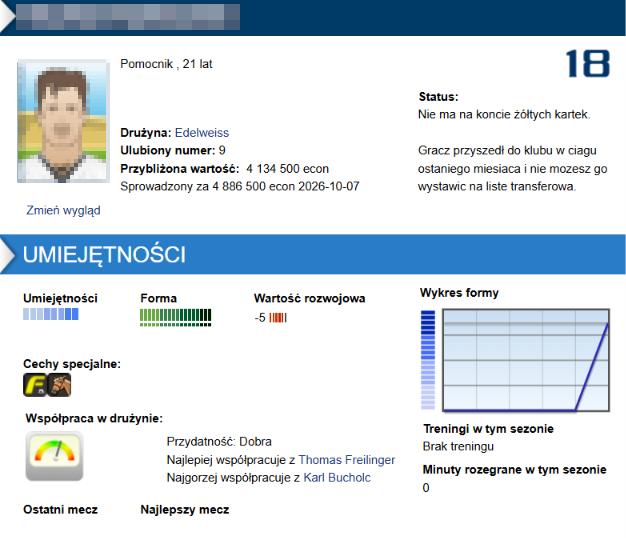Click 'Współpraca w drużynie:' label
Viewport: 626px width, 538px height.
click(94, 418)
